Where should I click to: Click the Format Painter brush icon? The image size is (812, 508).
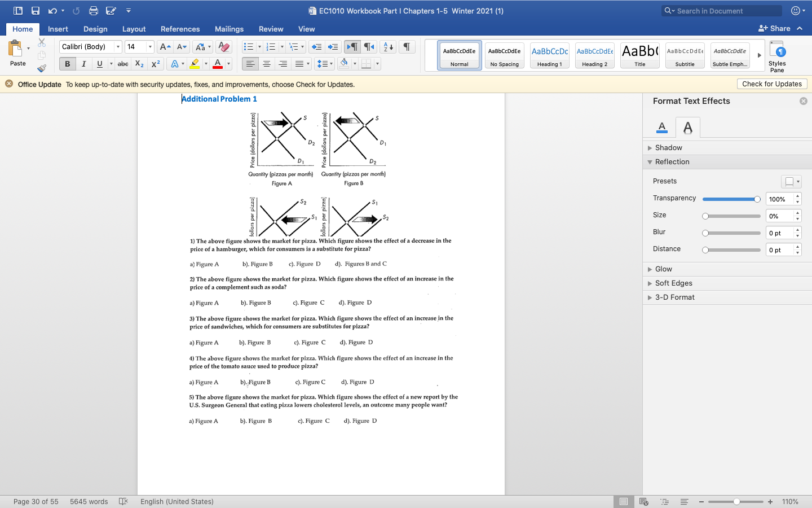[42, 68]
